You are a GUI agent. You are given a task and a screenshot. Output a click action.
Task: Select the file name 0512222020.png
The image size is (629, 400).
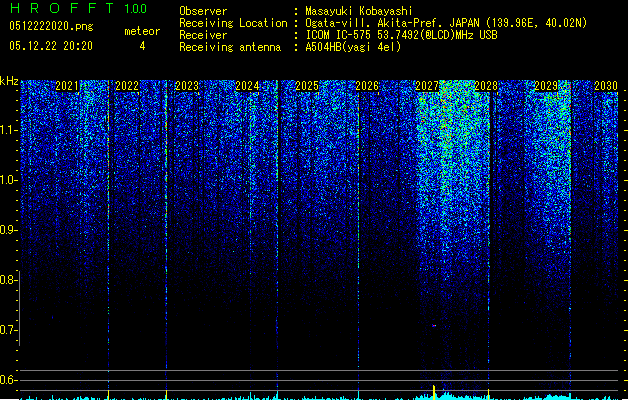[51, 26]
